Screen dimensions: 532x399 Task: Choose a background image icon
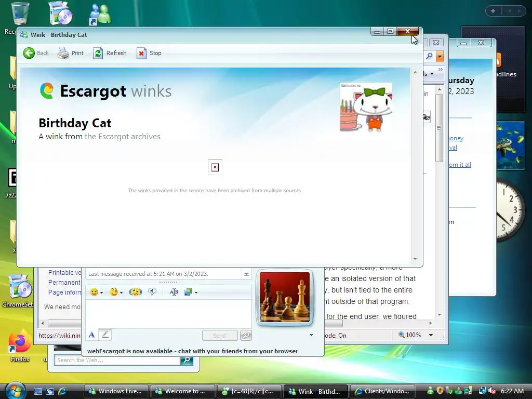pos(188,292)
